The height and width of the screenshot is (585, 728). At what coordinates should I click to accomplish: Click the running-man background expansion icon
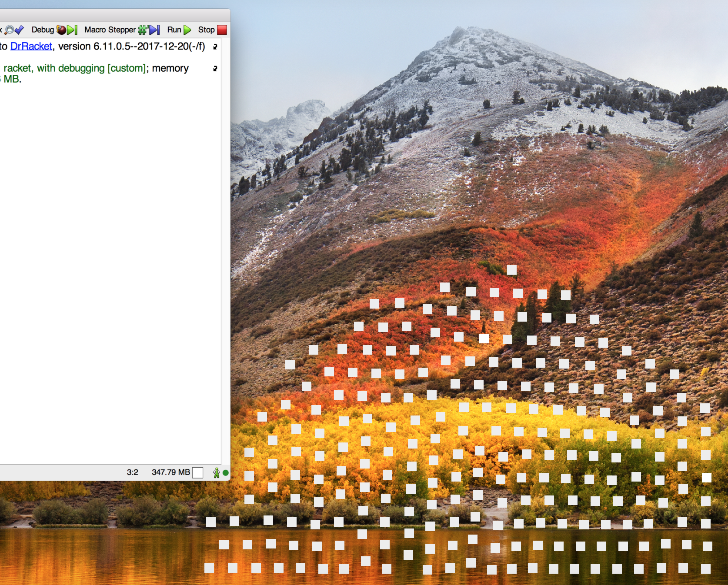pos(217,472)
